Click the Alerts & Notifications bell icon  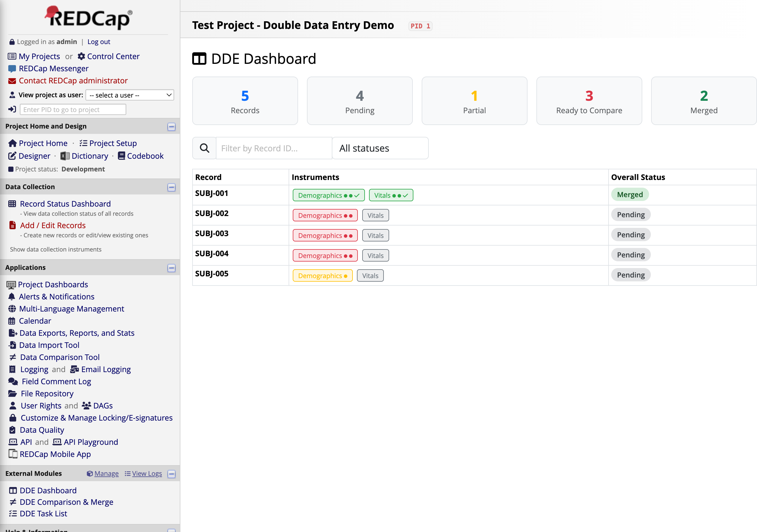pos(12,296)
